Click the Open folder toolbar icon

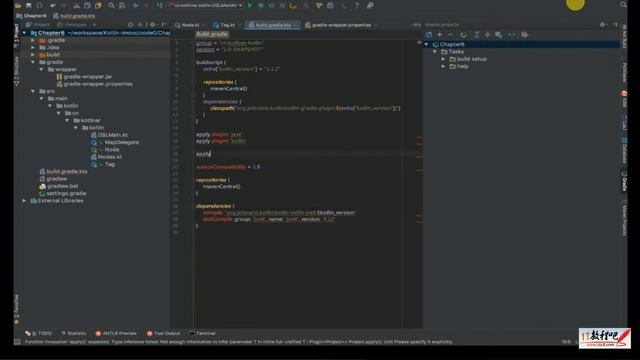click(x=18, y=5)
